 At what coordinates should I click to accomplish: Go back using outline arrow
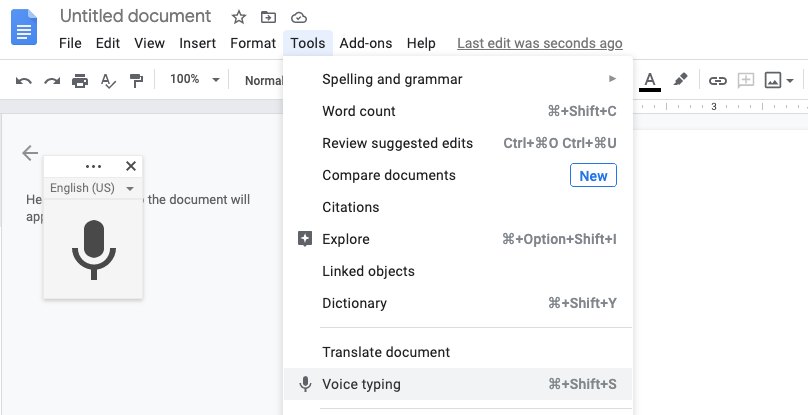pos(30,153)
